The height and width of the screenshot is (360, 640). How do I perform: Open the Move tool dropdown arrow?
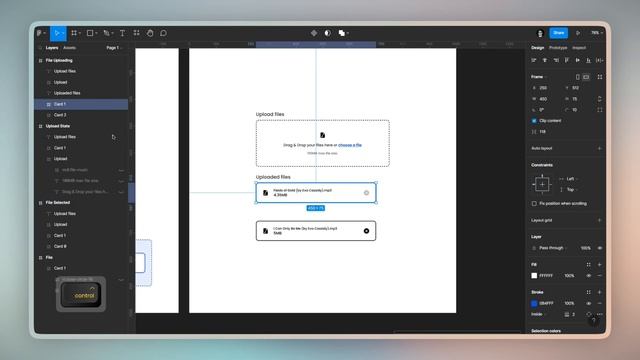pos(63,33)
